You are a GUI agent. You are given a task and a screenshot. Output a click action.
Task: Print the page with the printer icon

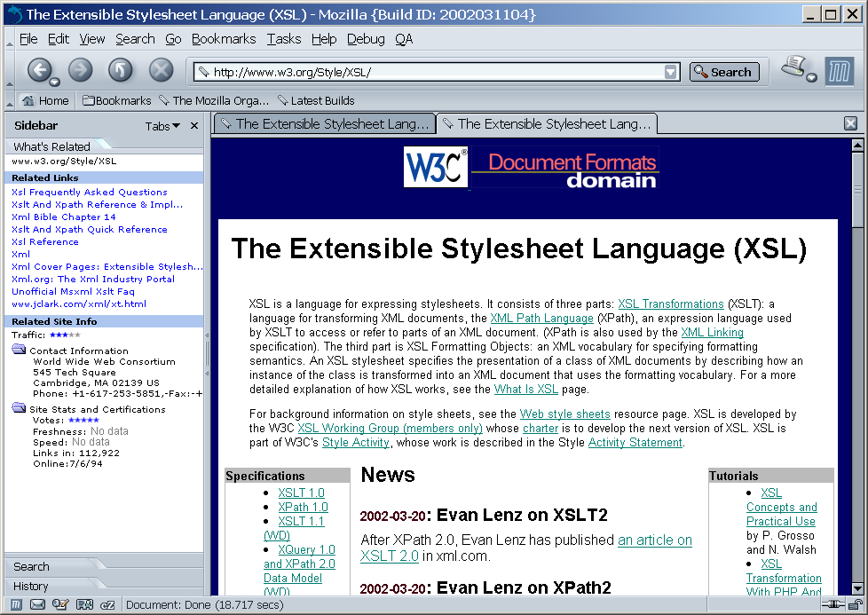tap(793, 67)
